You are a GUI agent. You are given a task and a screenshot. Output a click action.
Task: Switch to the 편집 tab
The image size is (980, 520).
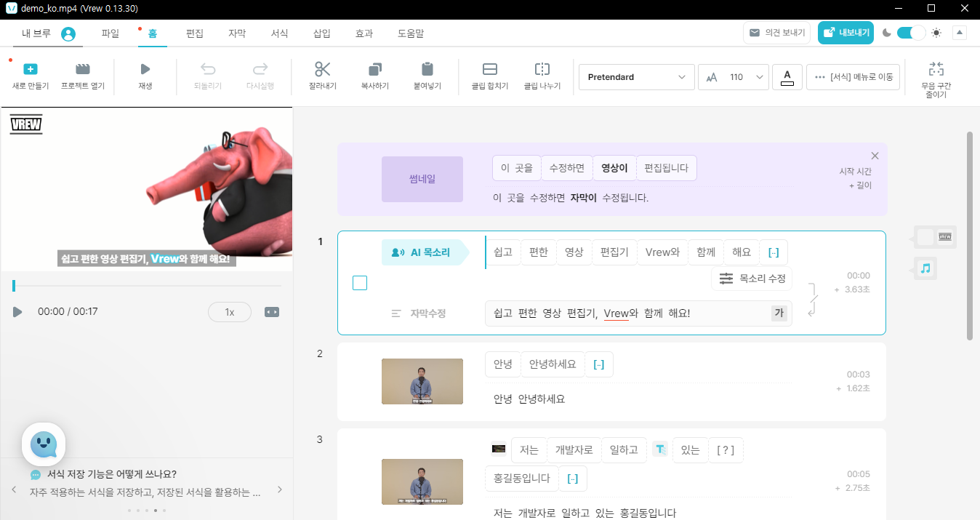[195, 33]
